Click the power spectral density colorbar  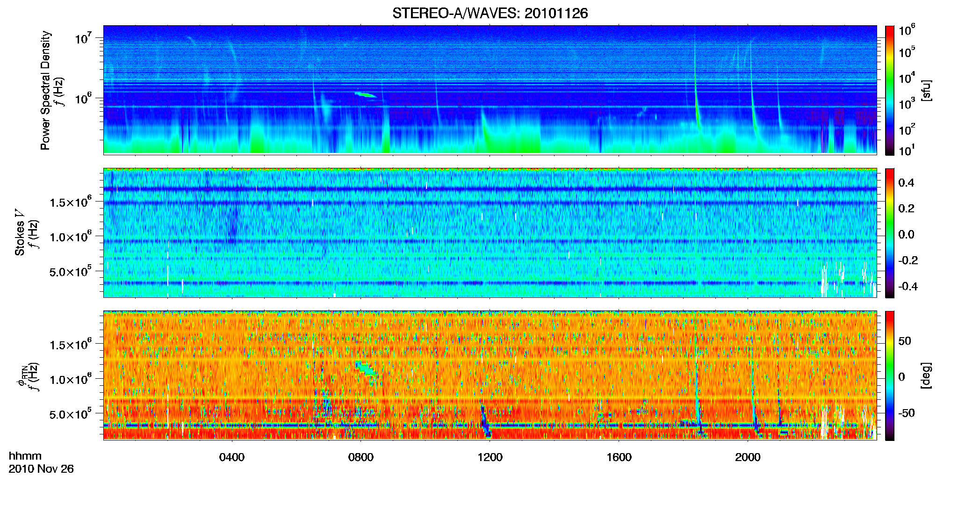click(x=890, y=90)
